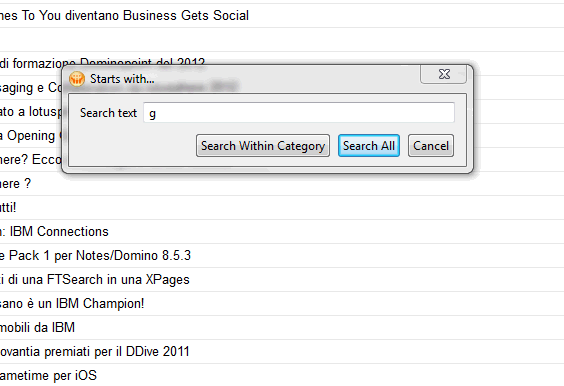This screenshot has height=386, width=564.
Task: Select row ': IBM Connections'
Action: point(282,232)
